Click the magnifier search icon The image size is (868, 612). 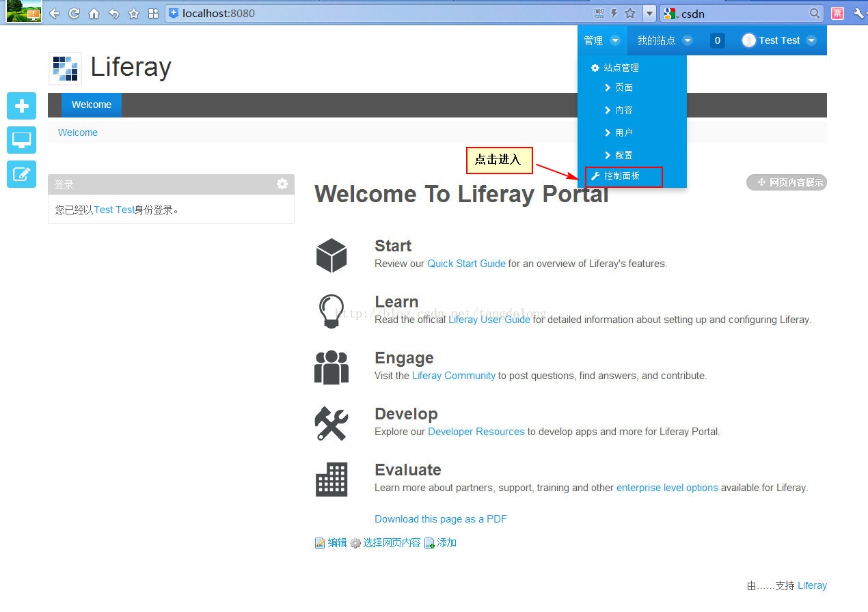click(x=815, y=13)
